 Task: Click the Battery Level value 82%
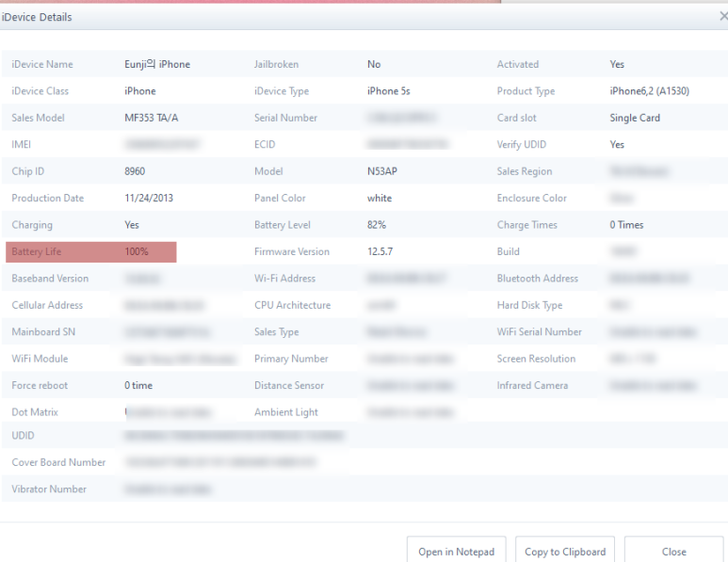[x=377, y=225]
